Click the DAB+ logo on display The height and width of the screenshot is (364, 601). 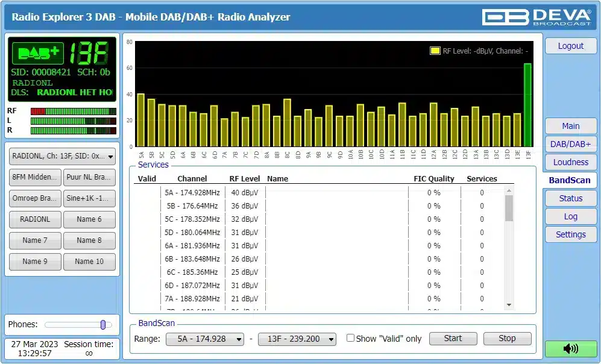(39, 54)
